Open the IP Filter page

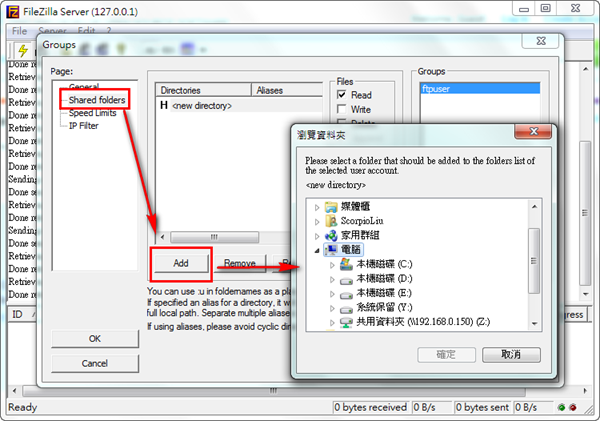83,126
